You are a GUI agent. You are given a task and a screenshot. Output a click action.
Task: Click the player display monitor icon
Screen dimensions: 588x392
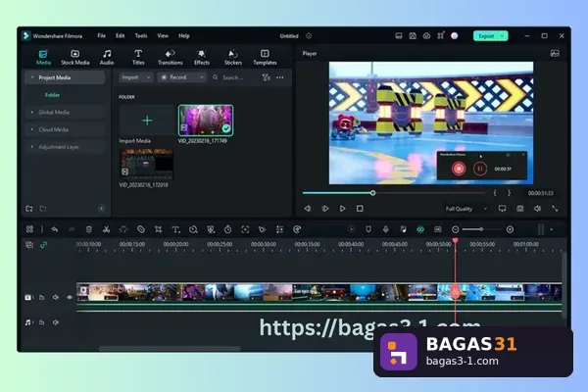point(503,209)
